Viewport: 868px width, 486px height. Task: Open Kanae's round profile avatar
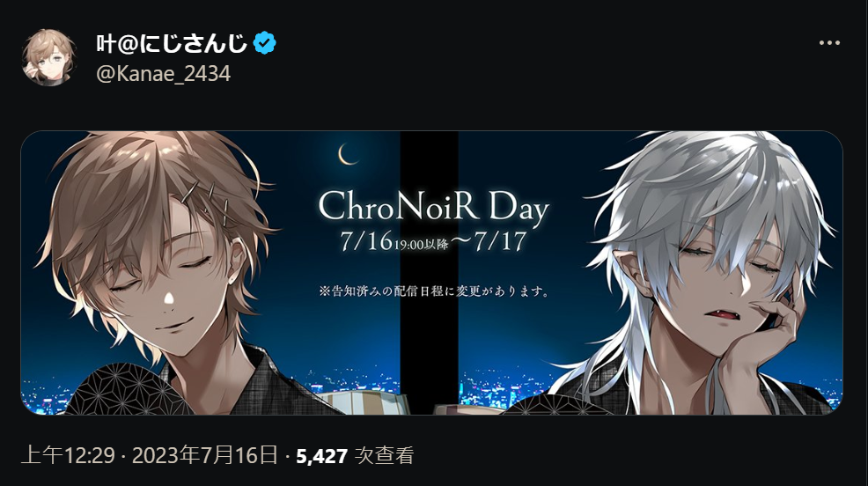[x=48, y=57]
